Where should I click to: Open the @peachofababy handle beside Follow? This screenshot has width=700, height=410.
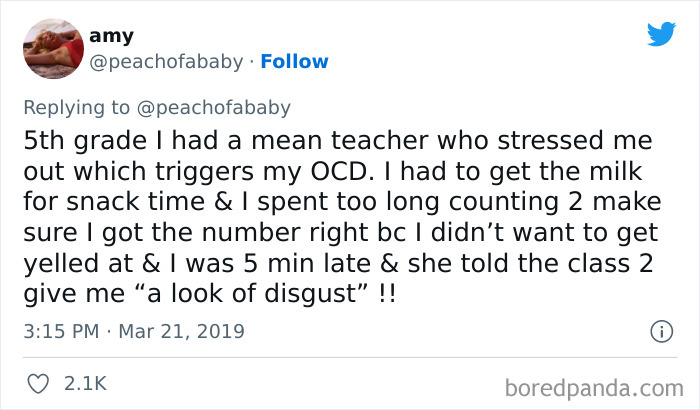coord(167,62)
